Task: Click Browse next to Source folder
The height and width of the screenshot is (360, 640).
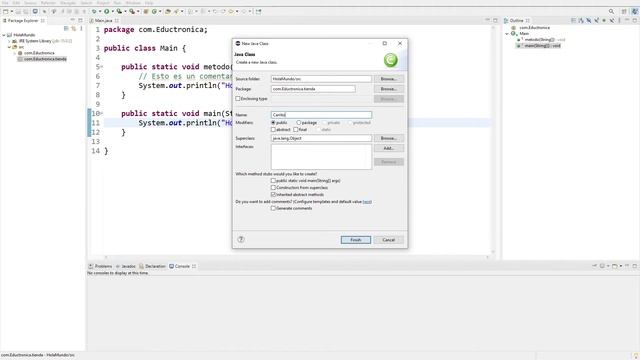Action: (x=389, y=79)
